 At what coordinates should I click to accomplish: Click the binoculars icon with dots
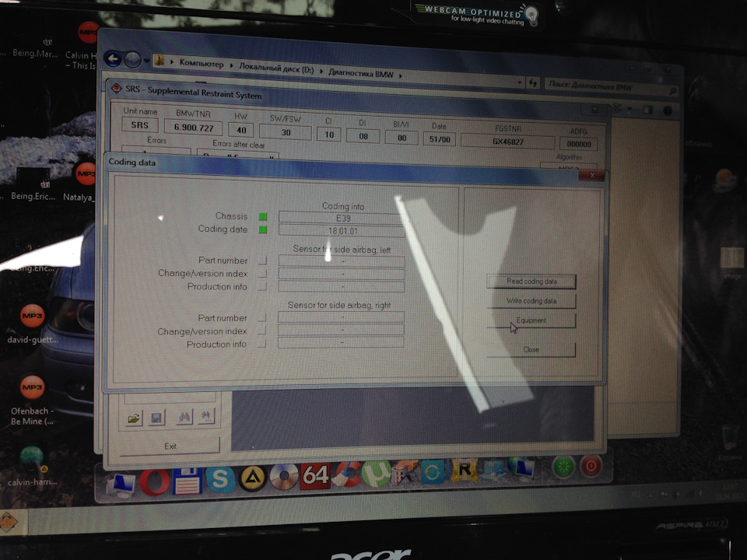pyautogui.click(x=205, y=416)
